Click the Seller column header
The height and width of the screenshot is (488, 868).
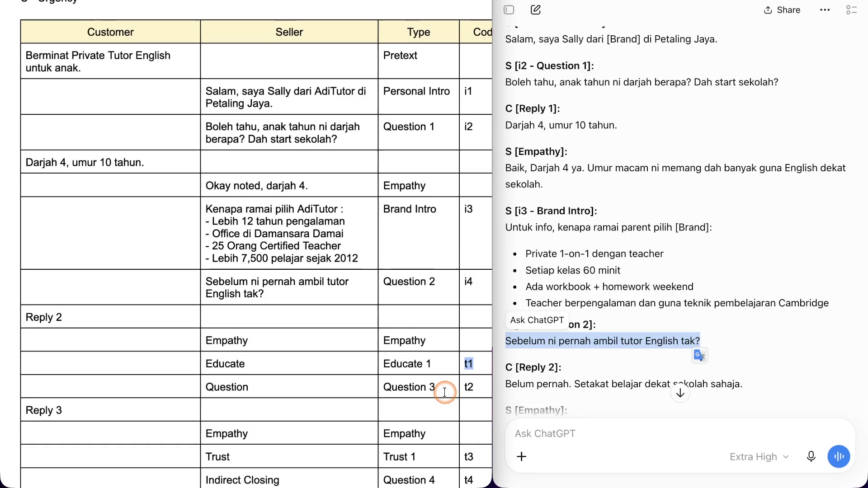(289, 32)
